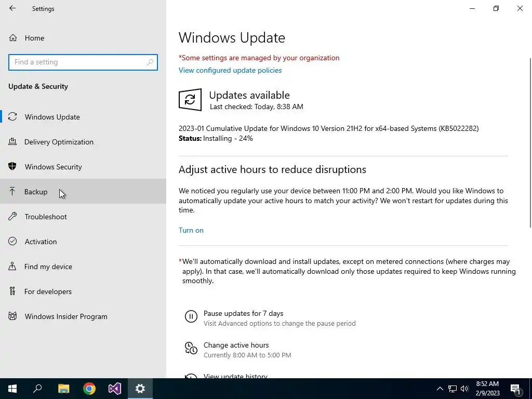Click the Windows Security shield icon
The image size is (532, 399).
click(12, 166)
